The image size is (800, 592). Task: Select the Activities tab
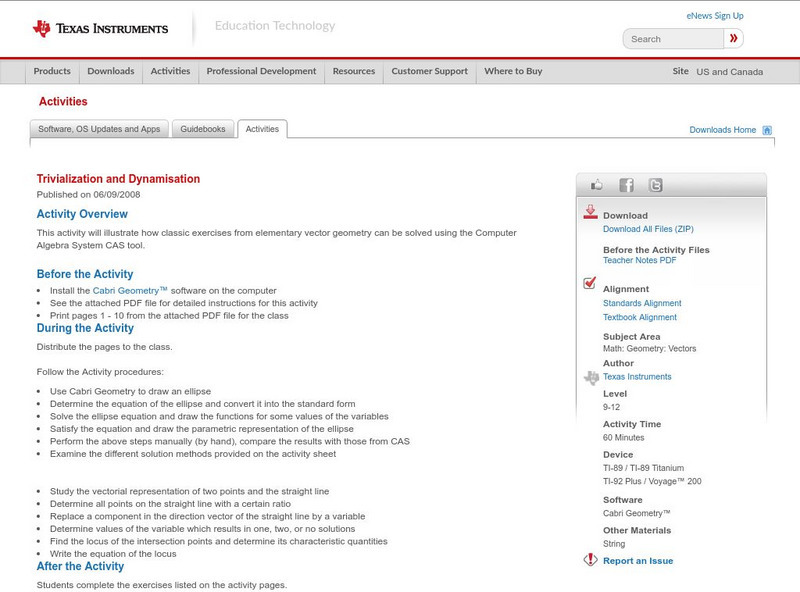(262, 129)
